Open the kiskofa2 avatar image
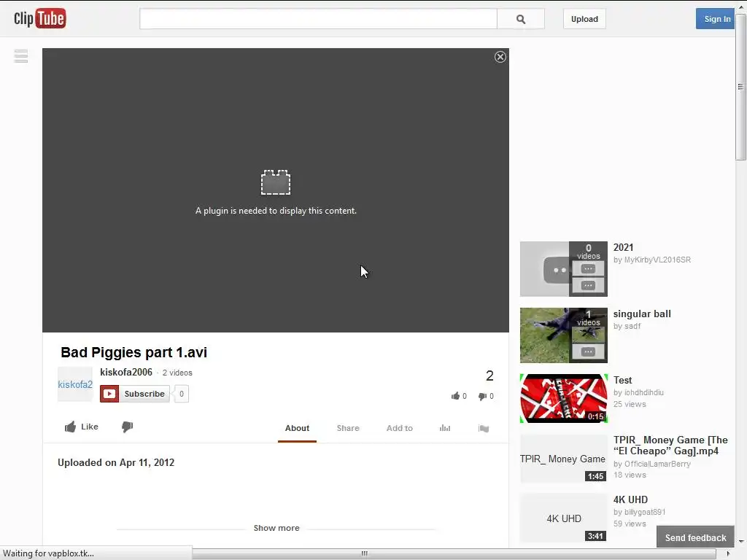This screenshot has width=747, height=560. coord(75,384)
